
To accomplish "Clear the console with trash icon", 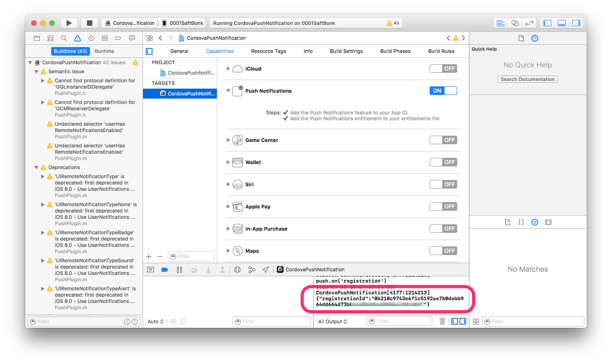I will tap(442, 321).
